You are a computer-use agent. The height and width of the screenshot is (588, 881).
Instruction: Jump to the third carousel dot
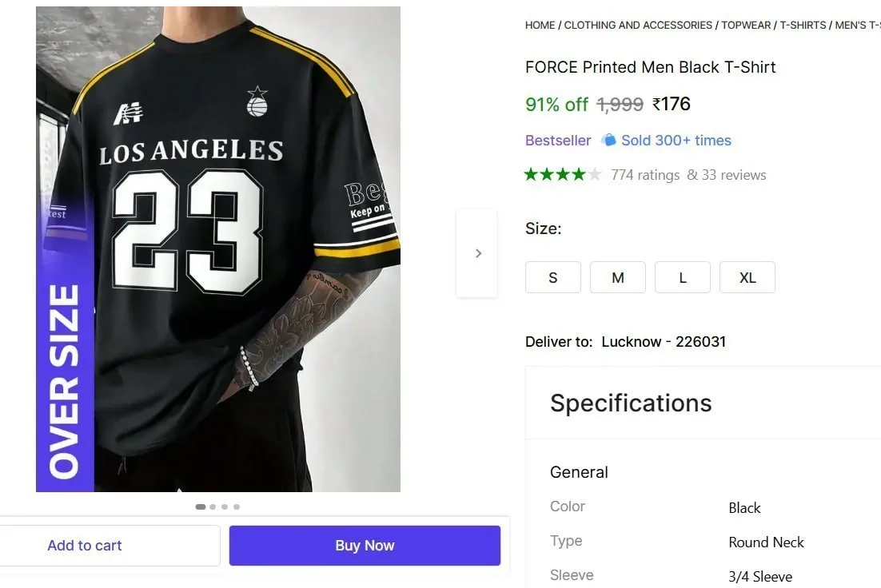point(225,507)
